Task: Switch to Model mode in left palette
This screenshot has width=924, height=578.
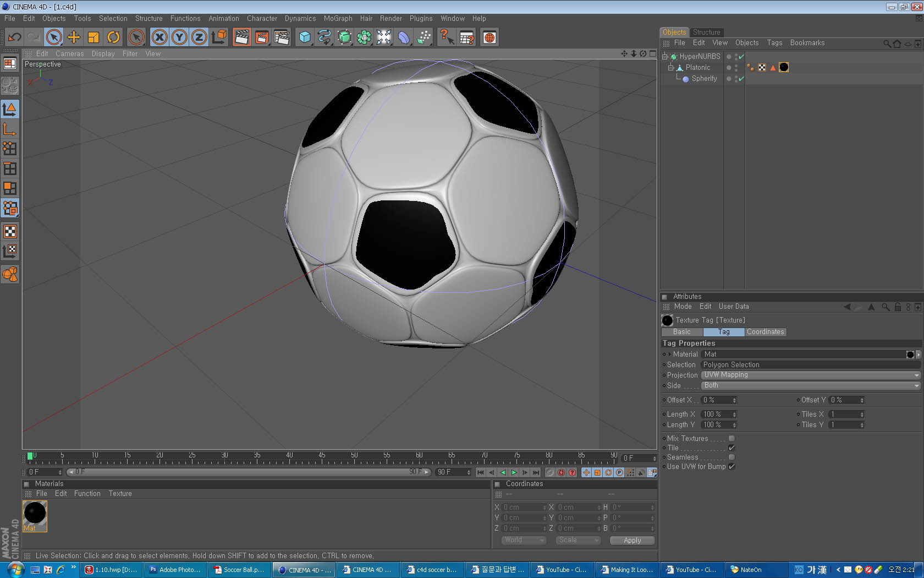Action: click(10, 109)
